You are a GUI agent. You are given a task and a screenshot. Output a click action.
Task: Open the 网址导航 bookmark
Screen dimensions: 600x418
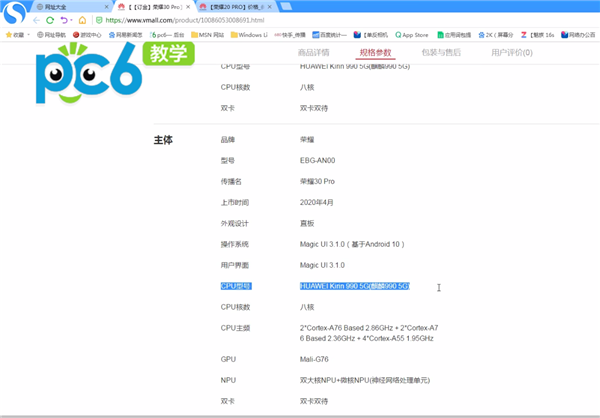coord(51,35)
